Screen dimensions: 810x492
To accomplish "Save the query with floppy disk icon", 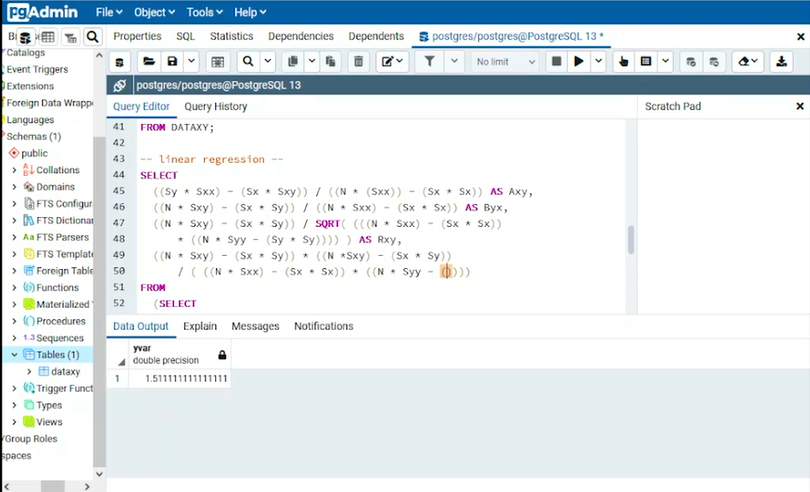I will click(172, 62).
